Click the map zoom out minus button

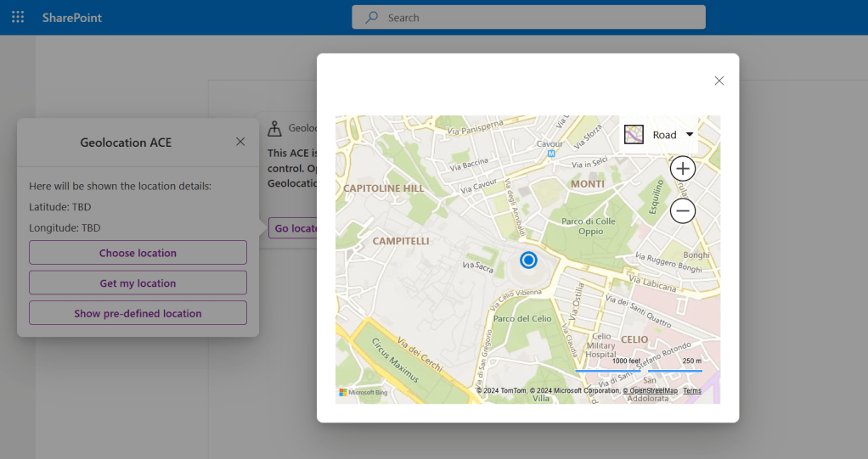[683, 210]
